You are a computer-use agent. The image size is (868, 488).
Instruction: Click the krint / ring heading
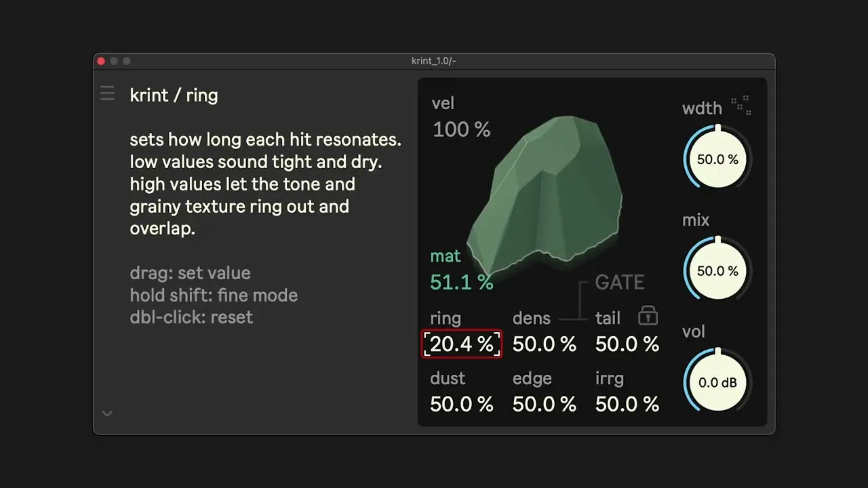click(174, 95)
